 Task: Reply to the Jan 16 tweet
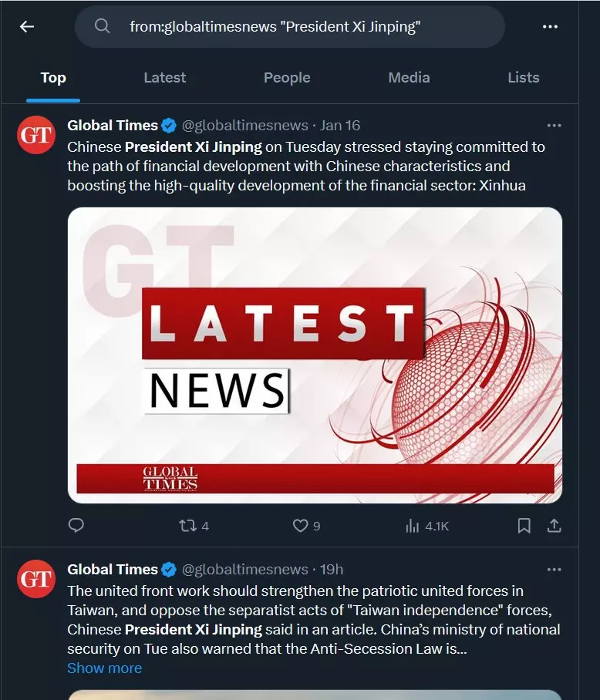click(76, 526)
